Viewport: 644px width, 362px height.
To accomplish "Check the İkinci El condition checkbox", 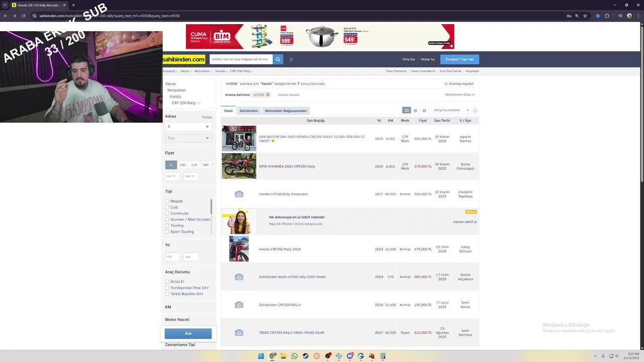I will (167, 282).
